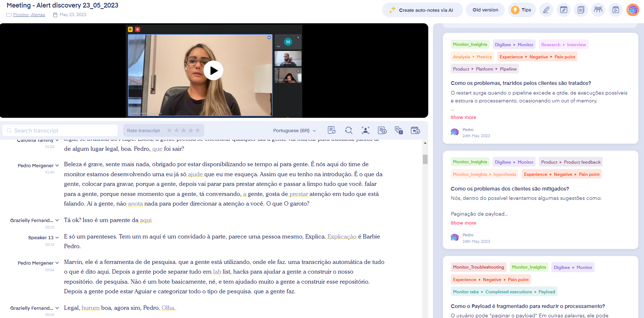
Task: Jump to transcript timestamp 01:40
Action: [x=50, y=172]
